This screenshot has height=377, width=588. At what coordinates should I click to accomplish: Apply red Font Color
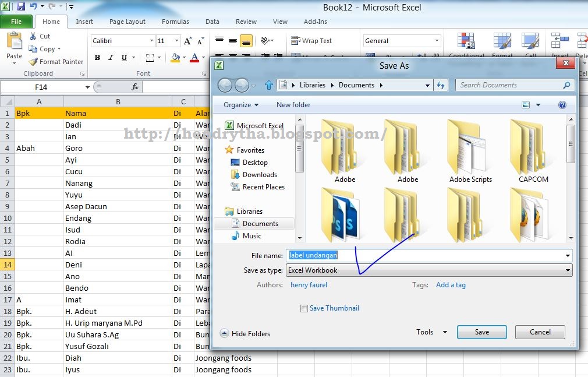tap(194, 58)
